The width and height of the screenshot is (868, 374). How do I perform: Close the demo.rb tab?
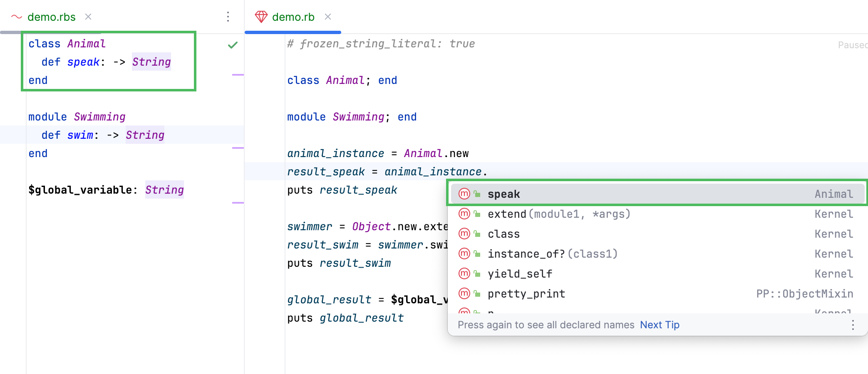point(328,17)
